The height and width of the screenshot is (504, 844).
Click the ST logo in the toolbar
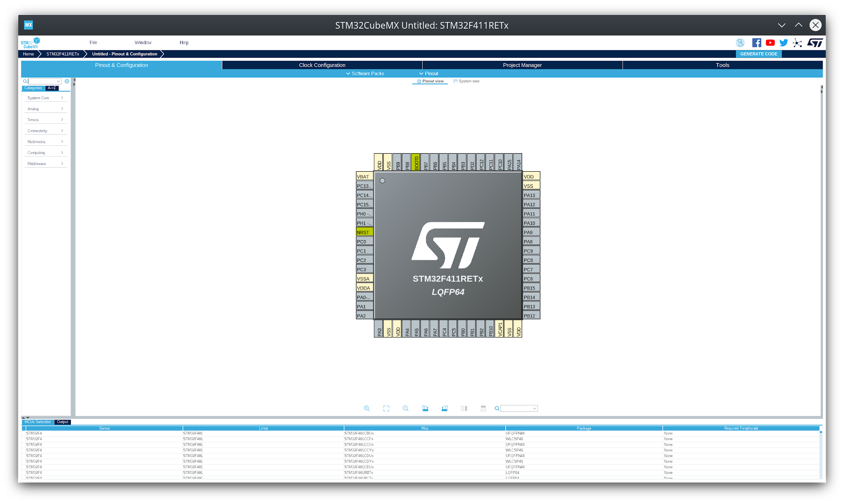[x=815, y=43]
